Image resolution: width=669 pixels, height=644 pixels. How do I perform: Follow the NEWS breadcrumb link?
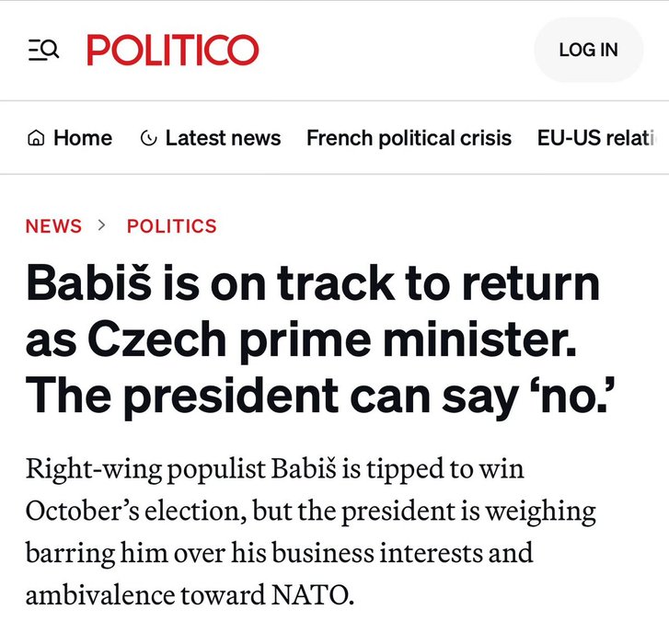coord(53,226)
